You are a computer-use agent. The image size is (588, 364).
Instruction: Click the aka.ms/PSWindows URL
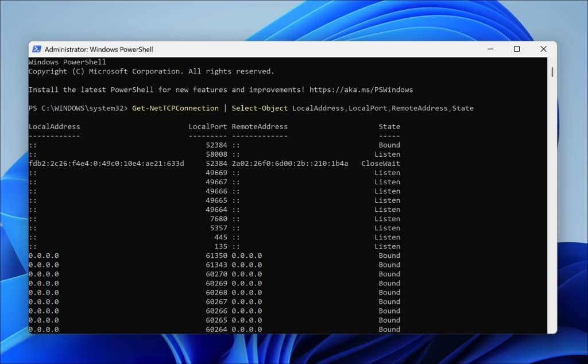click(x=361, y=90)
